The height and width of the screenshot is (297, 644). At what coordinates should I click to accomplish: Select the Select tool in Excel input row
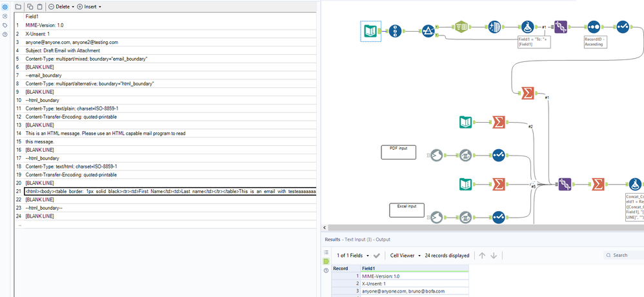click(x=499, y=216)
